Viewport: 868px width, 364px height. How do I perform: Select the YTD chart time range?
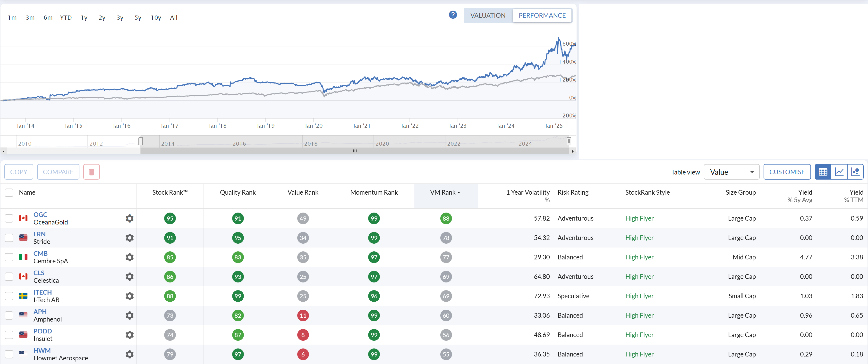click(x=66, y=17)
